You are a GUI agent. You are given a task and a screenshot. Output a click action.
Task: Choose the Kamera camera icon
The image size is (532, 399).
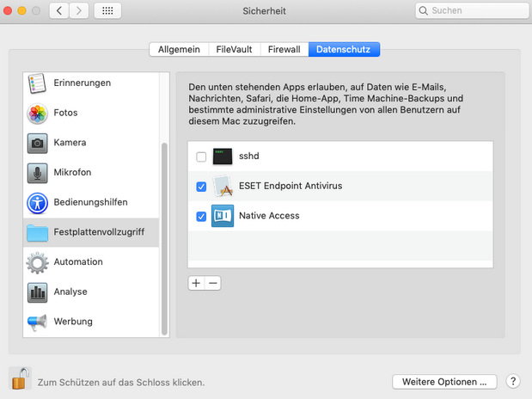pos(37,143)
